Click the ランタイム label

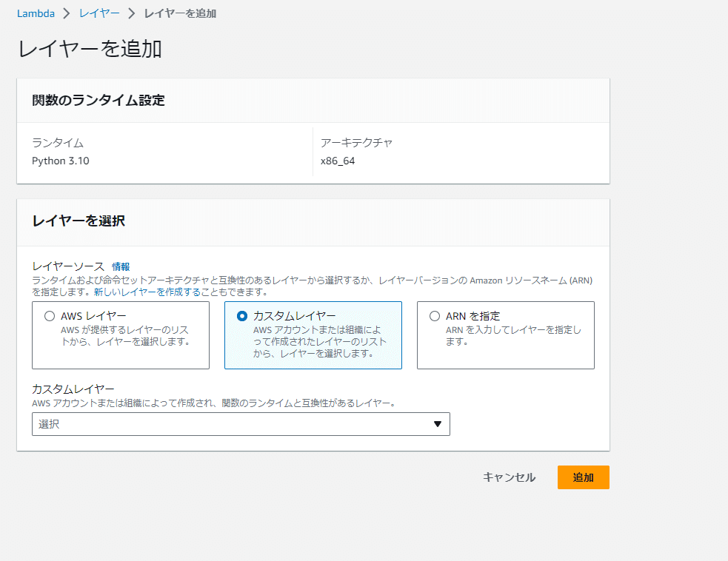58,142
